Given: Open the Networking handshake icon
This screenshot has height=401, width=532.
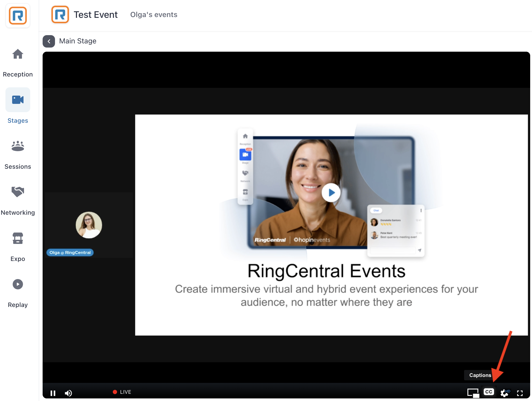Looking at the screenshot, I should (18, 192).
